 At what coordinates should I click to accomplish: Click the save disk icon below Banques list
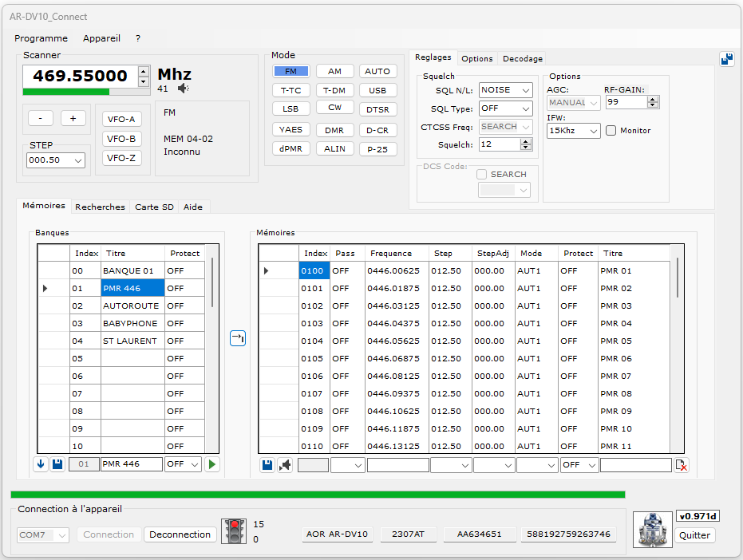click(57, 464)
